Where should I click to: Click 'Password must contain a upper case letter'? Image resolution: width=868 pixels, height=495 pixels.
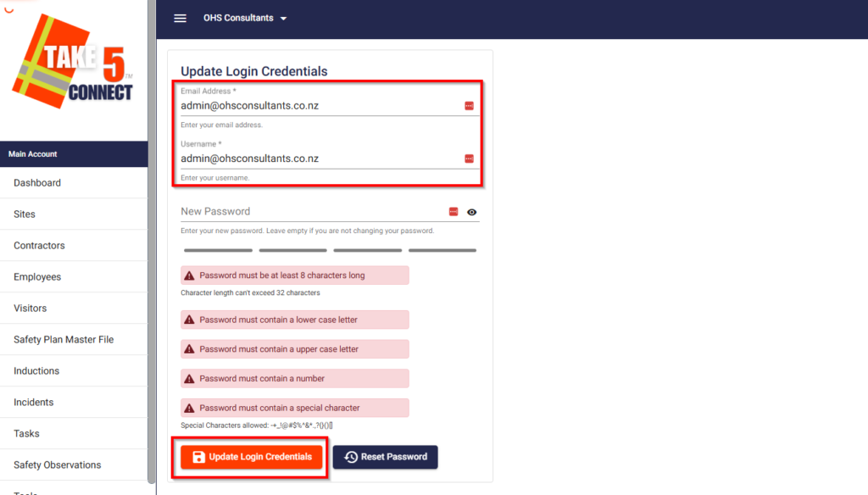(279, 349)
